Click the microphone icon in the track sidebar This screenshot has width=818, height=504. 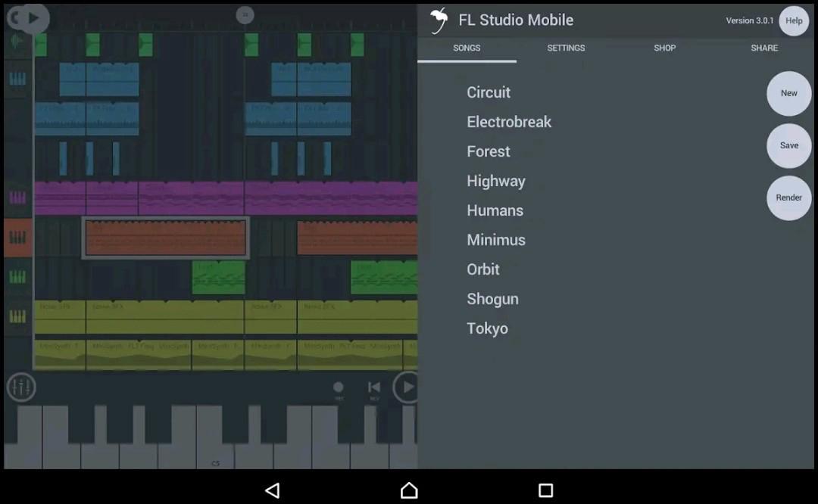[x=17, y=42]
